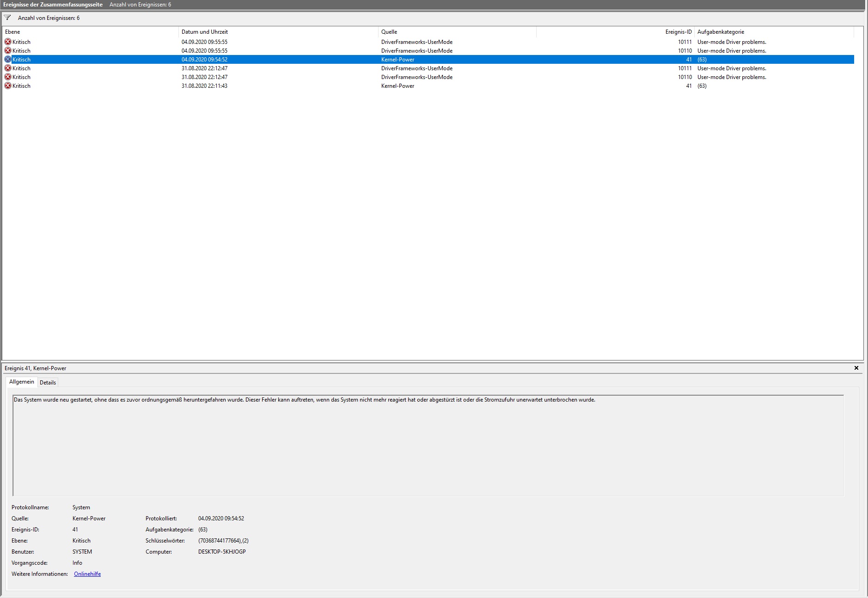
Task: Click 'Anzahl von Ereignissen: 6' filter text
Action: point(49,18)
